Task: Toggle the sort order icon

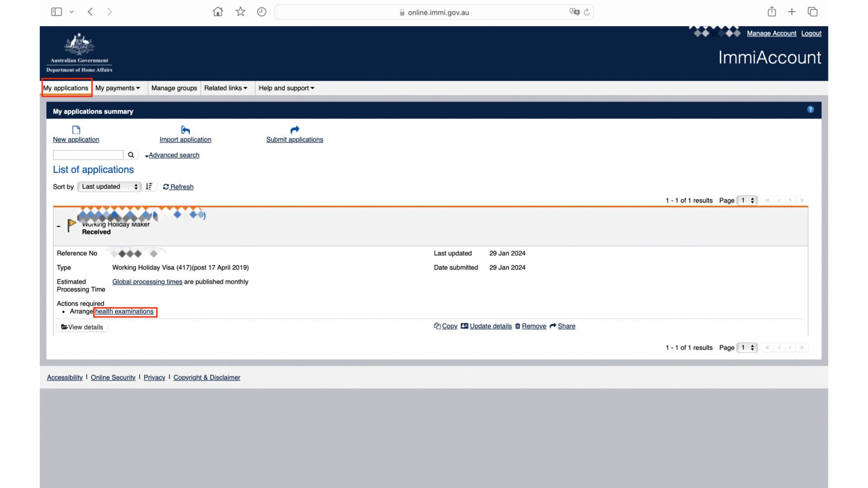Action: tap(149, 187)
